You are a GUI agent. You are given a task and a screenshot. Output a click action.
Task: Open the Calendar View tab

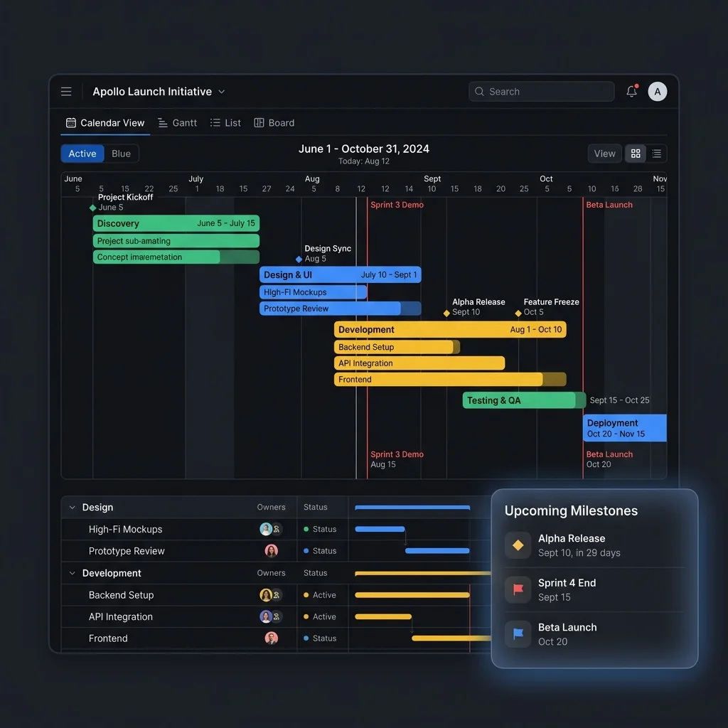pyautogui.click(x=105, y=123)
